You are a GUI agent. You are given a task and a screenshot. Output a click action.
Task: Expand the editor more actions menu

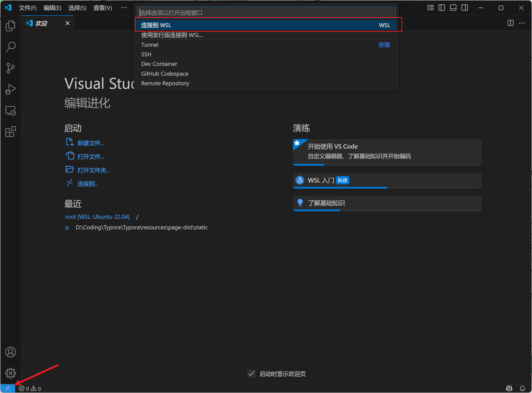(x=522, y=23)
